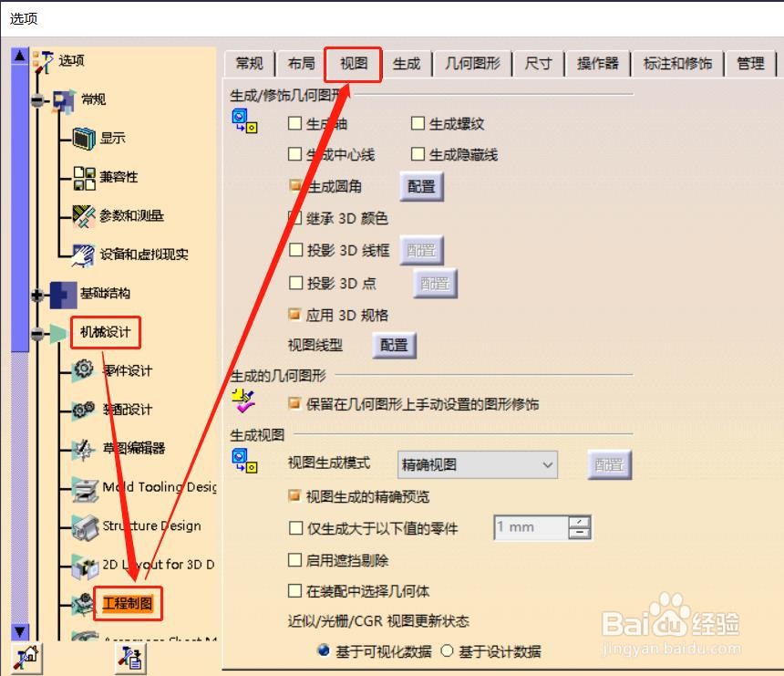This screenshot has width=784, height=676.
Task: Enable the 生成隐藏线 hidden lines checkbox
Action: click(418, 154)
